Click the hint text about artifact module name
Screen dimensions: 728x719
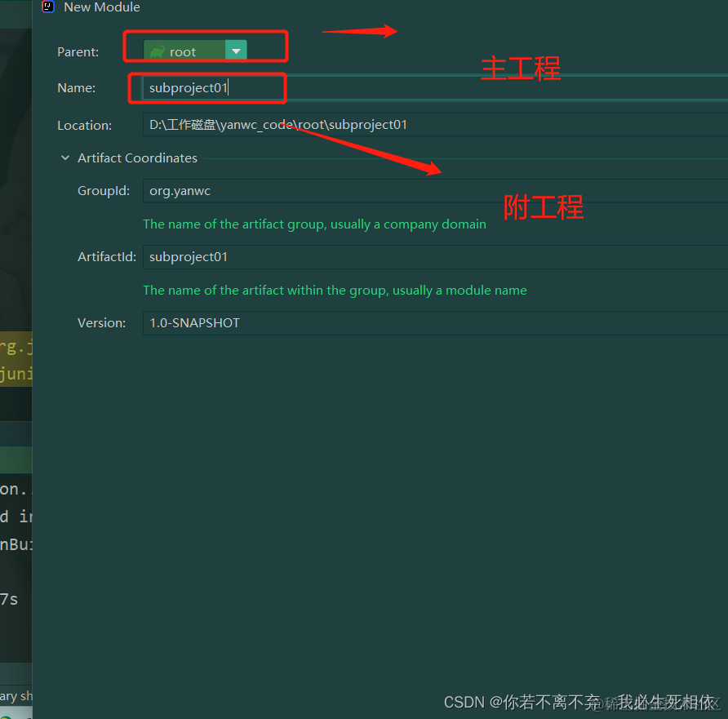[335, 290]
